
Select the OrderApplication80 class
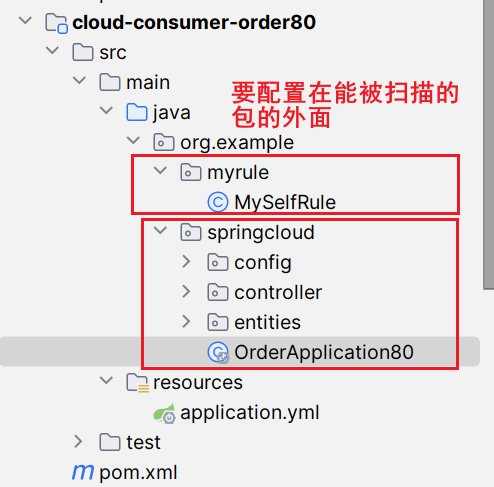click(x=324, y=352)
